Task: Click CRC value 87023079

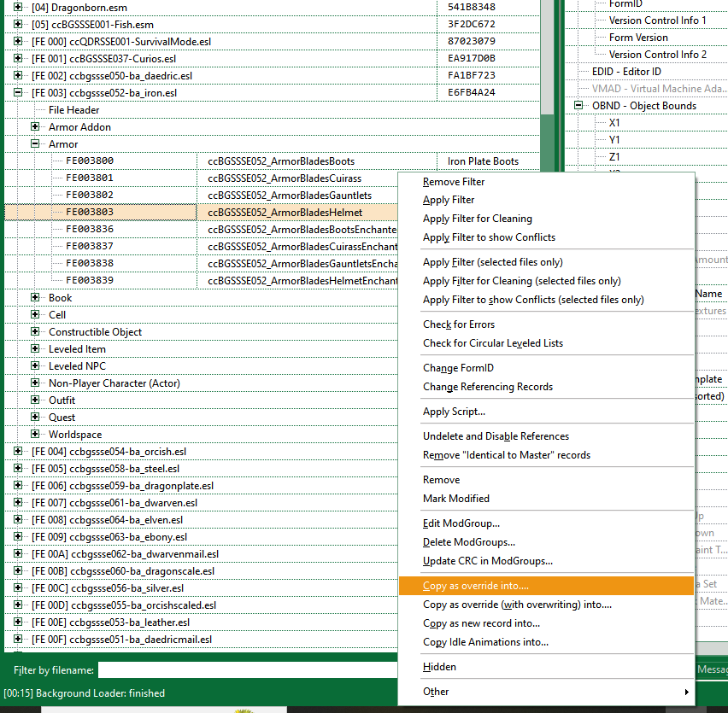Action: coord(472,41)
